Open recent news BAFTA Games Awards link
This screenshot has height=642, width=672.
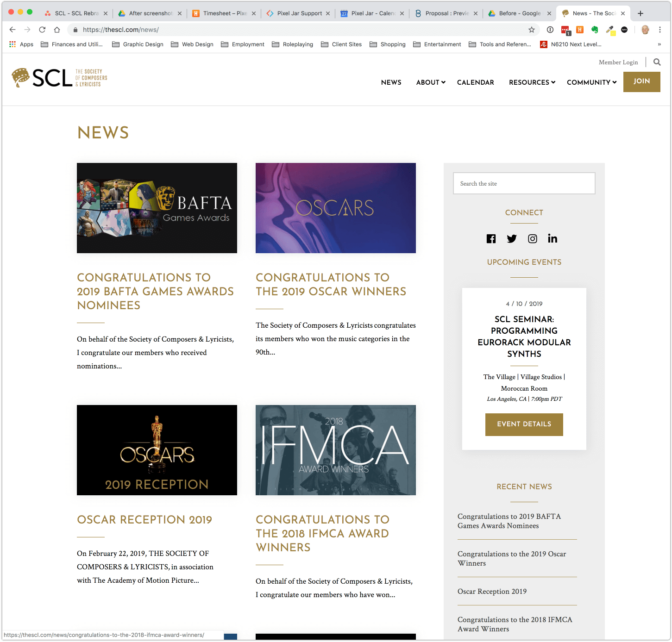coord(509,521)
